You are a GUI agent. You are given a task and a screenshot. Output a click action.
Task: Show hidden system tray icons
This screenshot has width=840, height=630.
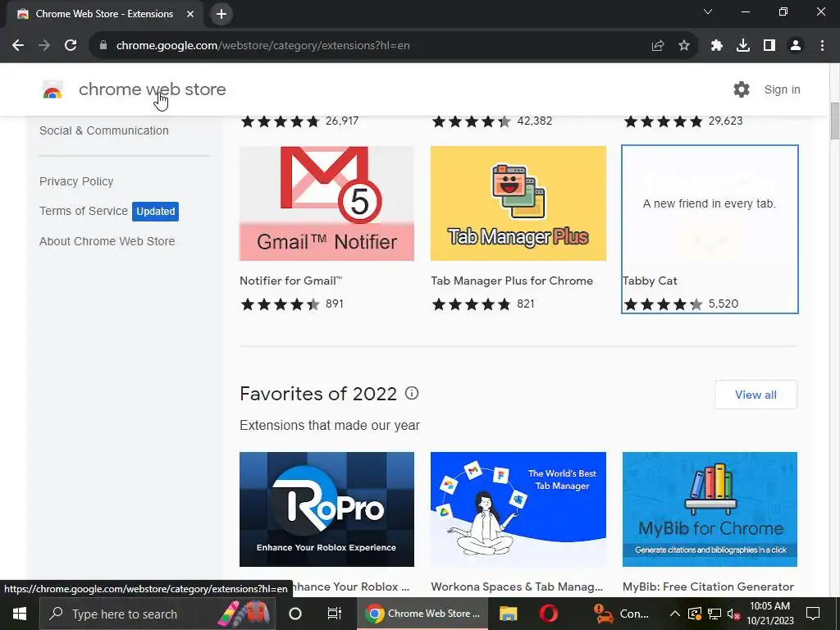tap(675, 614)
